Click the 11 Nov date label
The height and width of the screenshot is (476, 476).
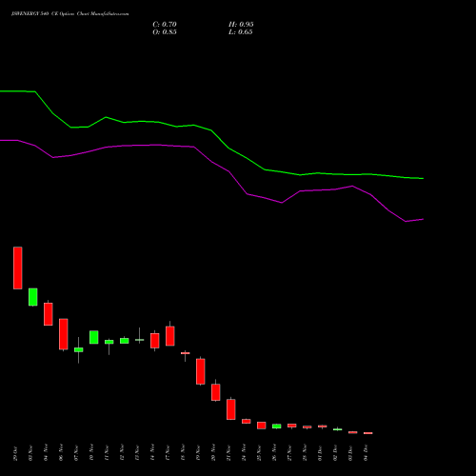pos(107,453)
